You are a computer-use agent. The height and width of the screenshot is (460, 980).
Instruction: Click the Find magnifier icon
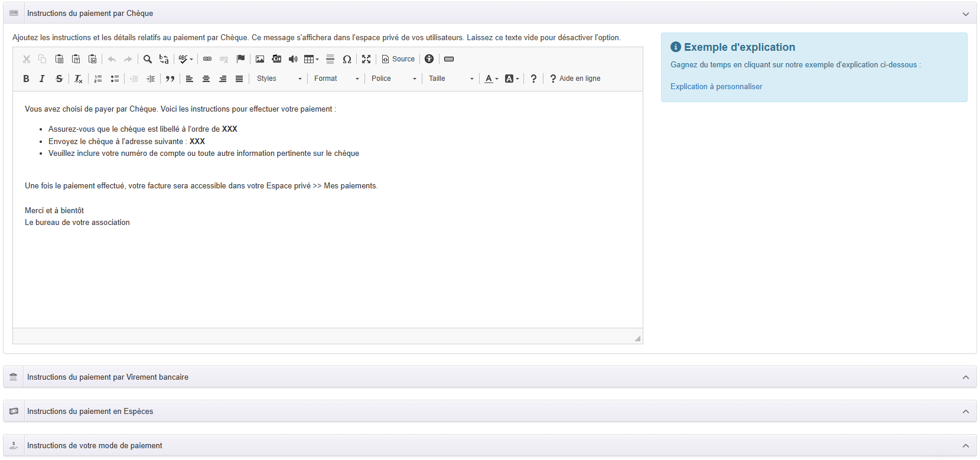tap(148, 59)
